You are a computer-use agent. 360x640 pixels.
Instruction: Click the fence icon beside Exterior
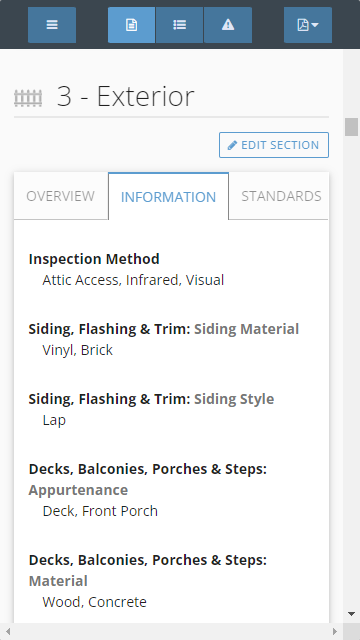[28, 98]
